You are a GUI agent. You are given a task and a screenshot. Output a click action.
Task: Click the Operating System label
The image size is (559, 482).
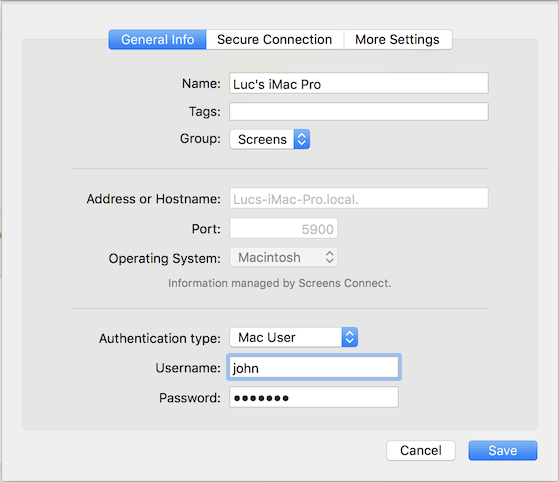pyautogui.click(x=165, y=258)
